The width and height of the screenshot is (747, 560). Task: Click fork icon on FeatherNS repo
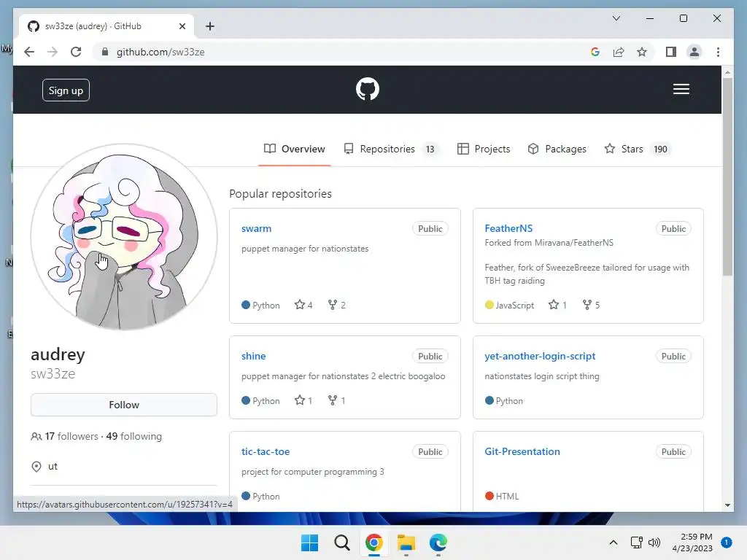587,305
